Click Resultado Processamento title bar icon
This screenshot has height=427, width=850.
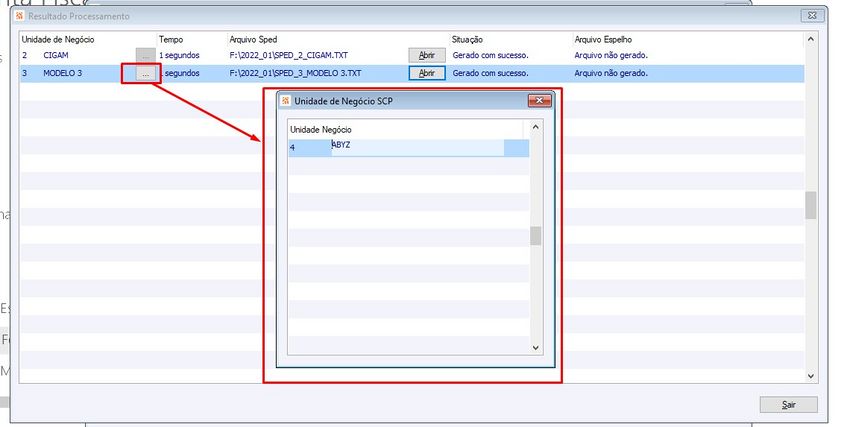(20, 16)
